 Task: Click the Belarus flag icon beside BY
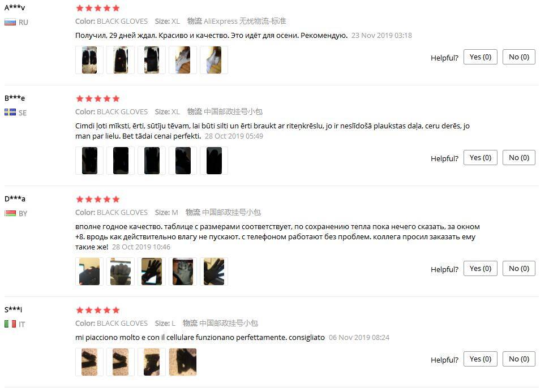click(10, 213)
